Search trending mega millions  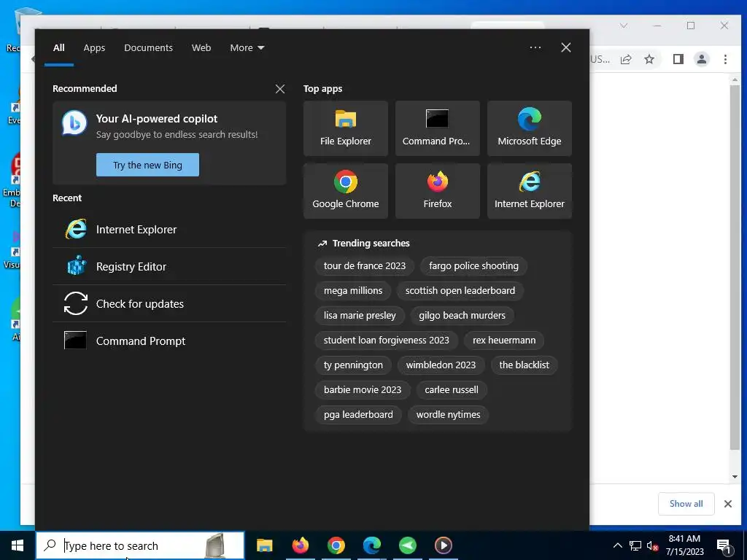(x=353, y=290)
